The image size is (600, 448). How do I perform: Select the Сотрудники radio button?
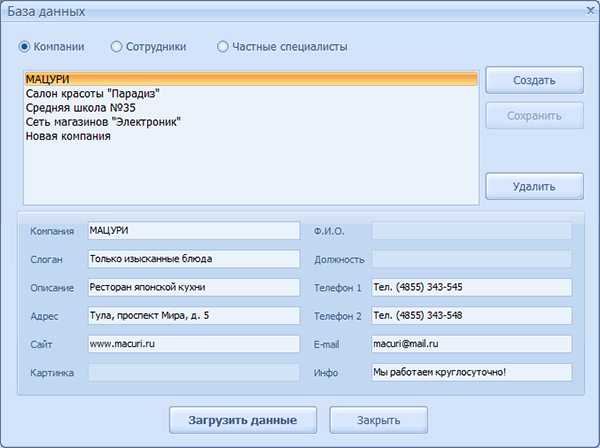click(x=117, y=46)
